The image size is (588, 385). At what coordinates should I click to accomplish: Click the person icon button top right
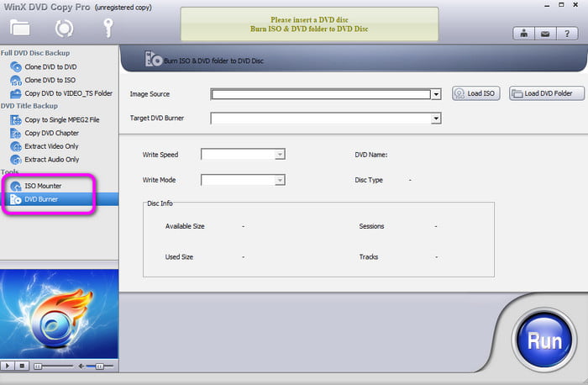pos(524,34)
